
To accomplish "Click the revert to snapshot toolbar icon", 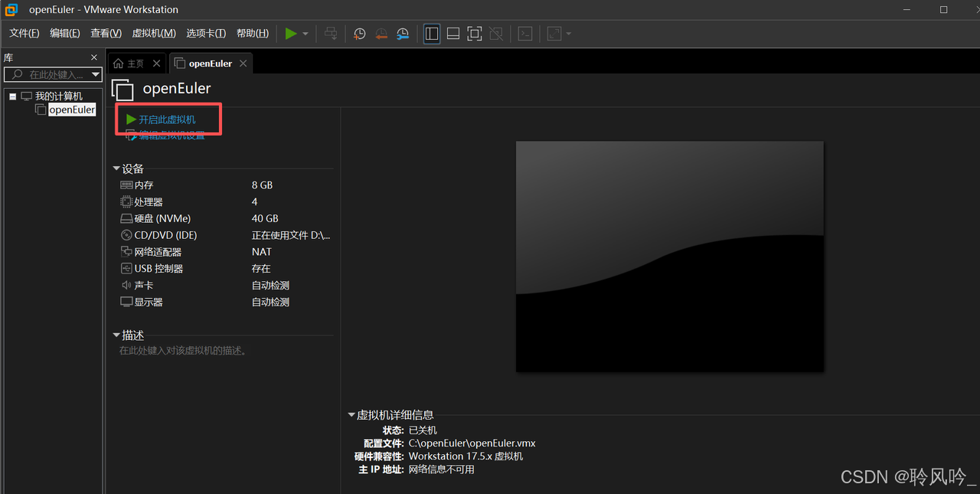I will pos(381,34).
